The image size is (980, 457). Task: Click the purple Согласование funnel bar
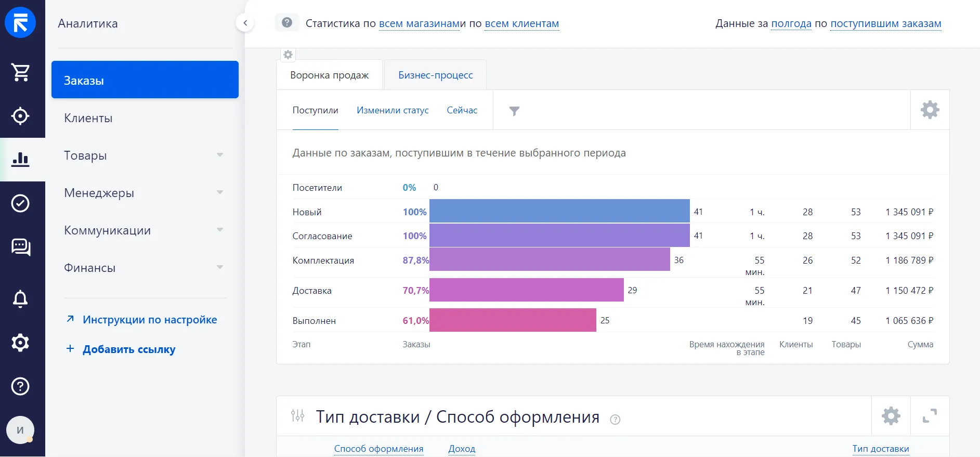pos(559,235)
